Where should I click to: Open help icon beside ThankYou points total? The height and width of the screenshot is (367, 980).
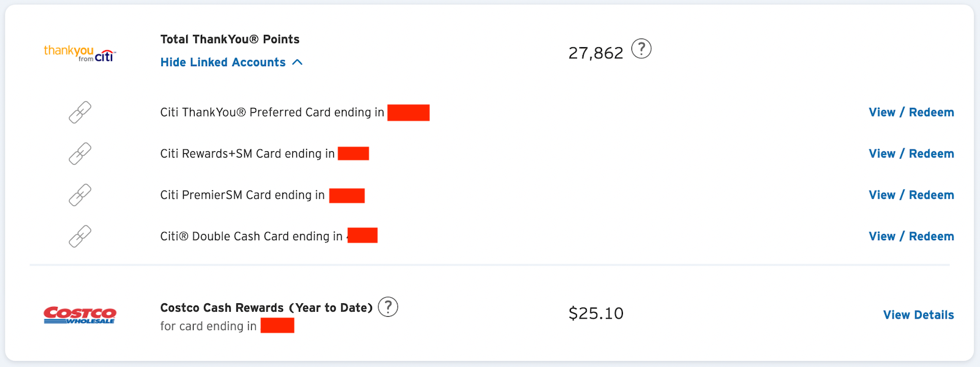(641, 48)
